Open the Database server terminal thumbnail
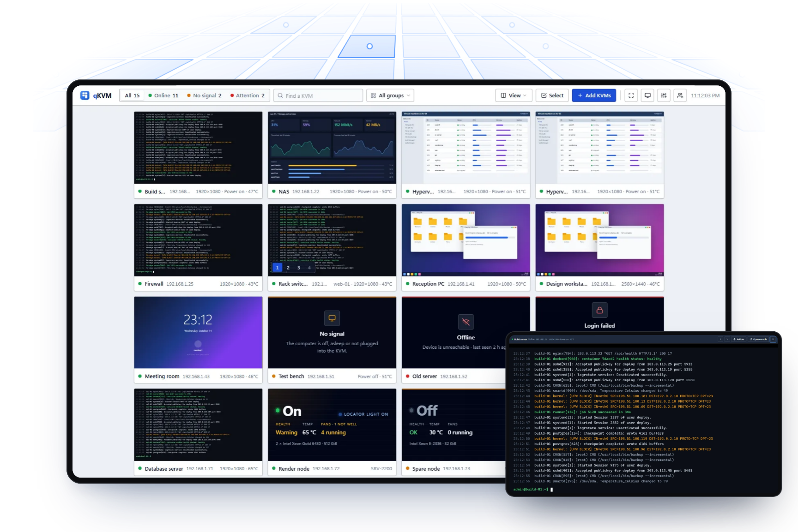 [x=198, y=424]
